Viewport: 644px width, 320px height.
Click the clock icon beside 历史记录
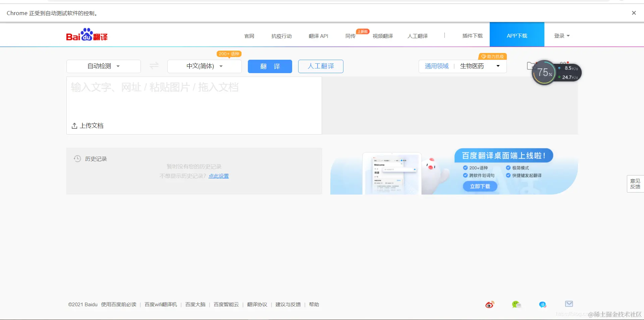77,159
